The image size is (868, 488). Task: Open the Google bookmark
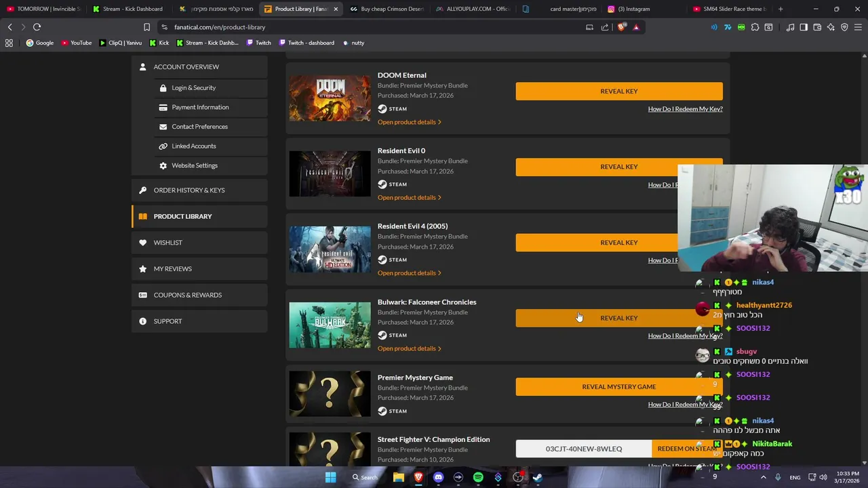(40, 43)
